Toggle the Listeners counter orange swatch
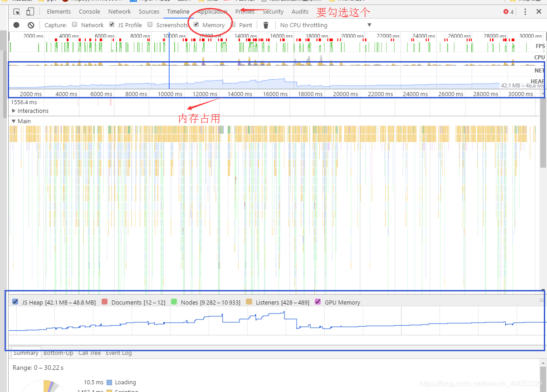 (x=249, y=302)
